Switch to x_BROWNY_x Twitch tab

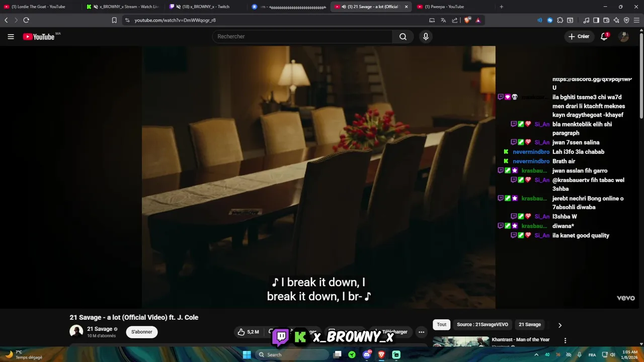tap(207, 7)
